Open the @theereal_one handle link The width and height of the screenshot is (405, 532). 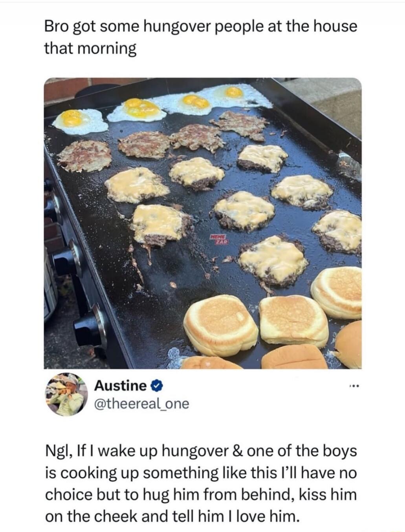point(141,404)
